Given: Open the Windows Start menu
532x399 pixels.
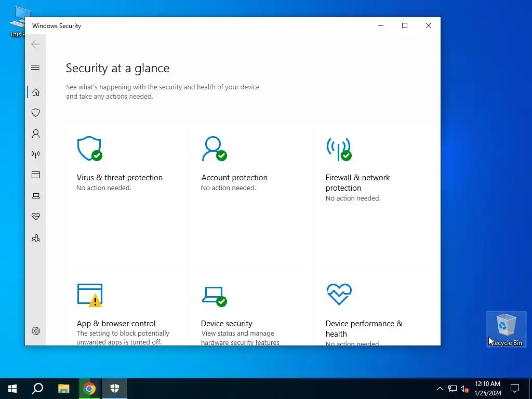Looking at the screenshot, I should pyautogui.click(x=12, y=389).
